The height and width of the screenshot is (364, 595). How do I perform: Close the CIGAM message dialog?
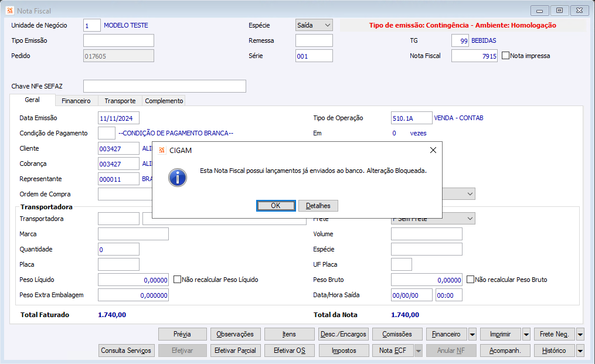[x=433, y=150]
